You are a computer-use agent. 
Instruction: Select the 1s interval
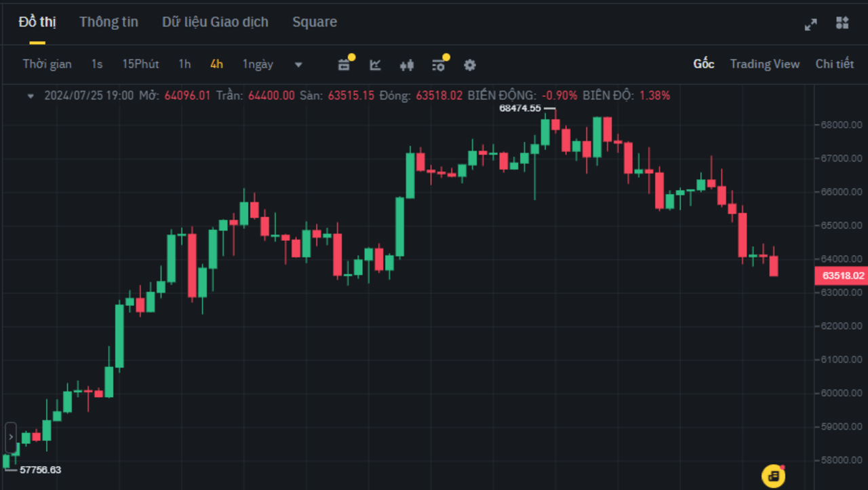(x=97, y=64)
